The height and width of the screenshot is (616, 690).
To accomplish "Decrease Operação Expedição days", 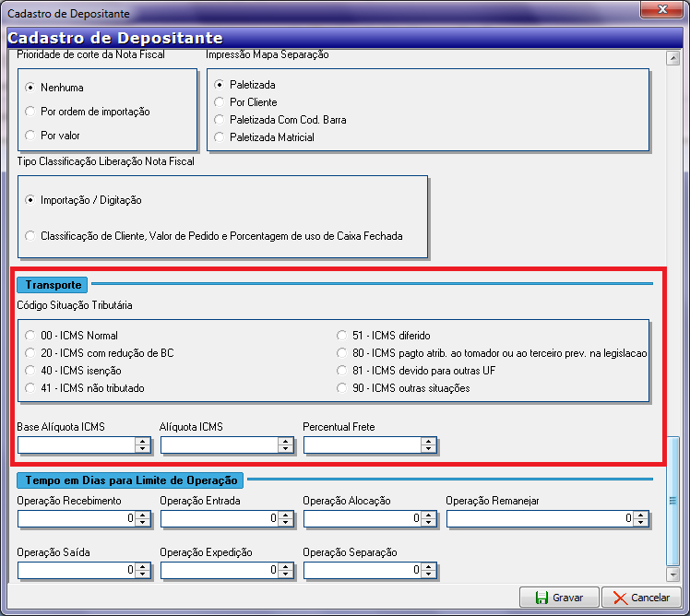I will 286,575.
